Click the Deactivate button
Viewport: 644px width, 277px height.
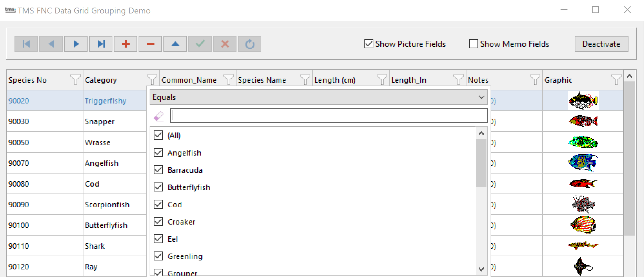tap(601, 44)
